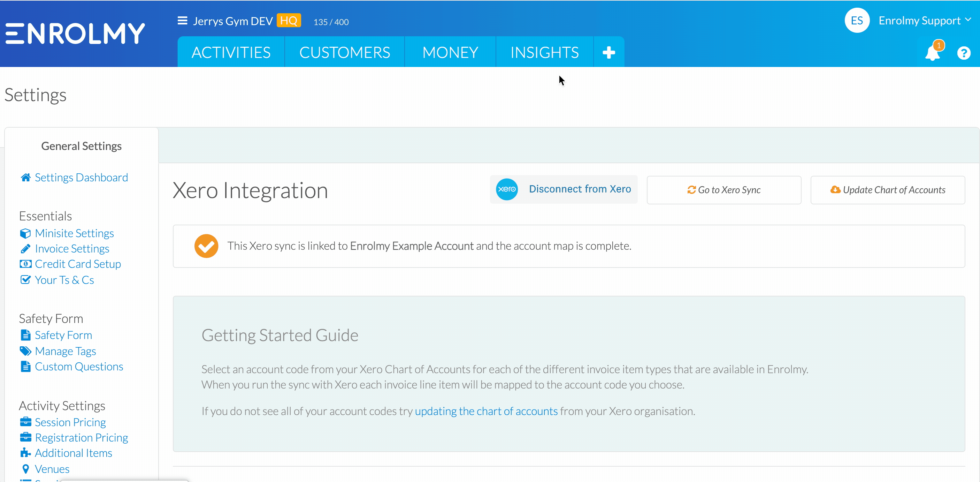Click the Xero logo icon
This screenshot has height=482, width=980.
coord(507,189)
